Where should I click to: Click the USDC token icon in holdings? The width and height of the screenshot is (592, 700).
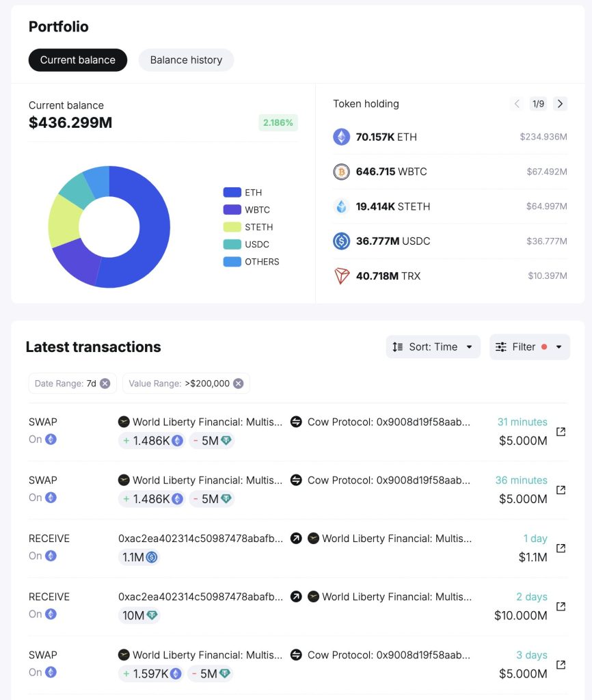tap(341, 241)
